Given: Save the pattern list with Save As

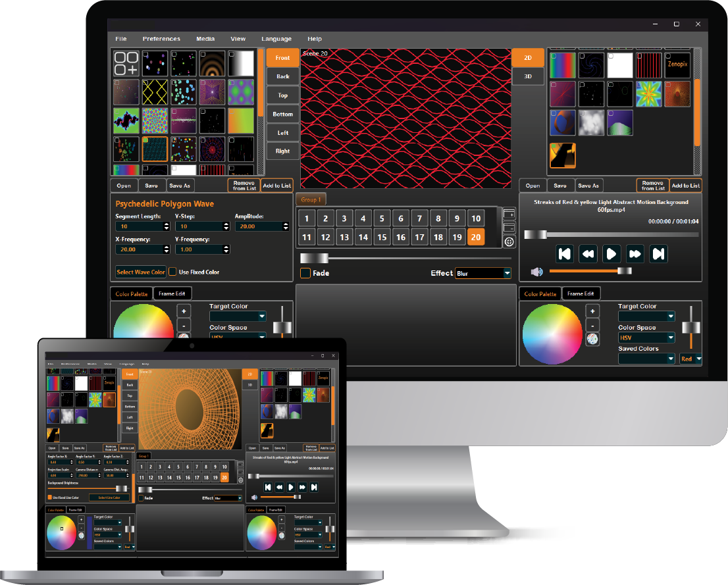Looking at the screenshot, I should point(180,185).
